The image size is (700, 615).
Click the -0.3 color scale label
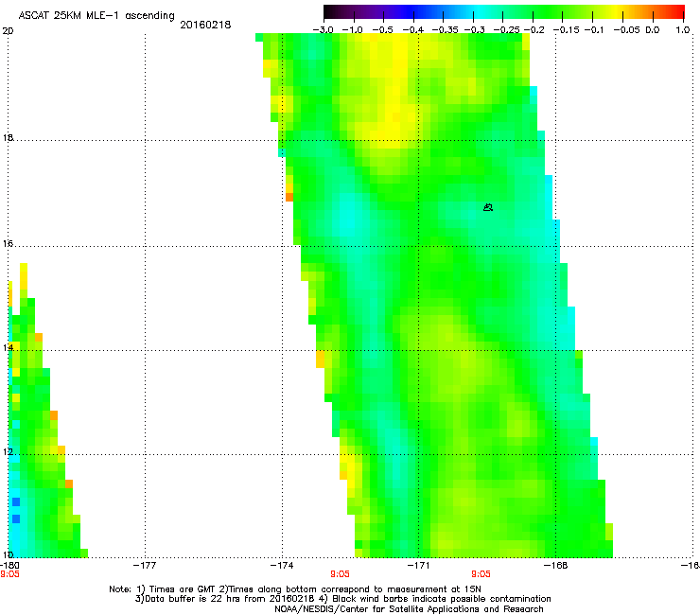(474, 30)
